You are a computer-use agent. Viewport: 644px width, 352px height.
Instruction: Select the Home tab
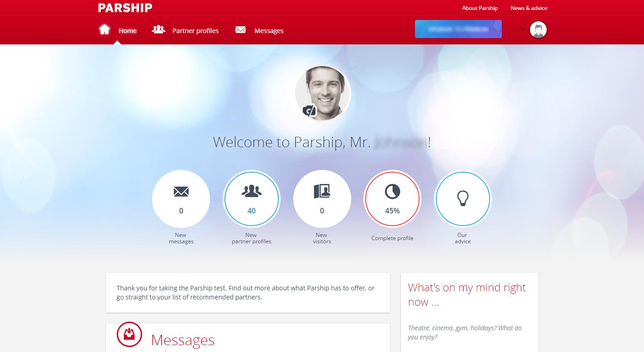pos(118,30)
